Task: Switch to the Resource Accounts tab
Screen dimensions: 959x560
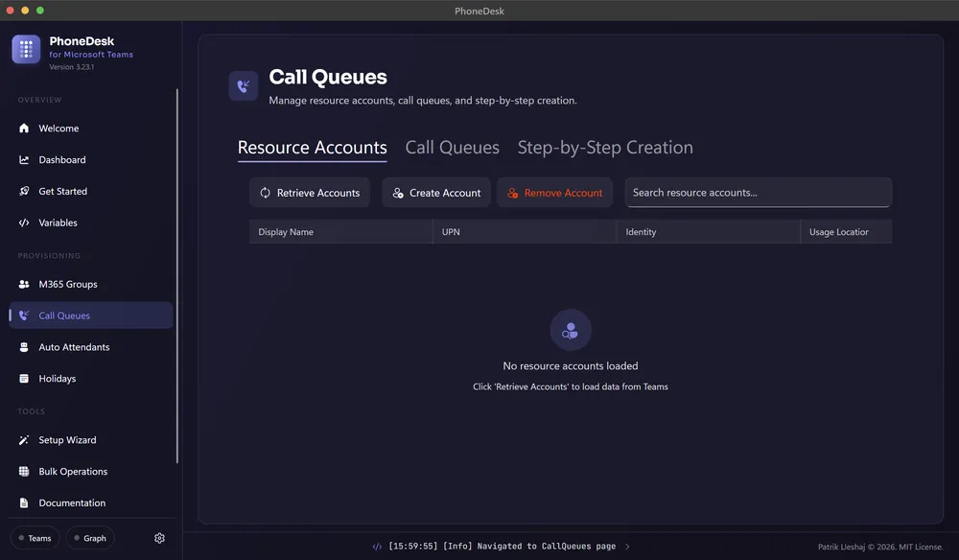Action: click(x=312, y=148)
